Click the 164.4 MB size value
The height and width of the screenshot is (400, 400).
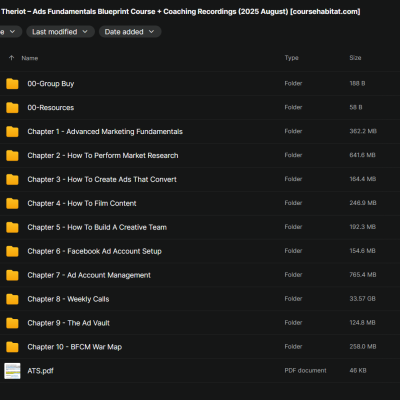[x=363, y=179]
